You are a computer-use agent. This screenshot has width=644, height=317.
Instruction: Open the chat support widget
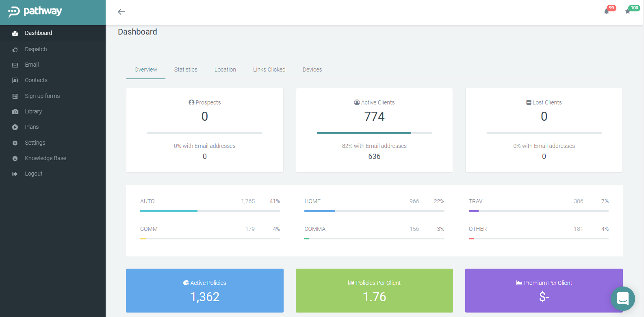(622, 299)
